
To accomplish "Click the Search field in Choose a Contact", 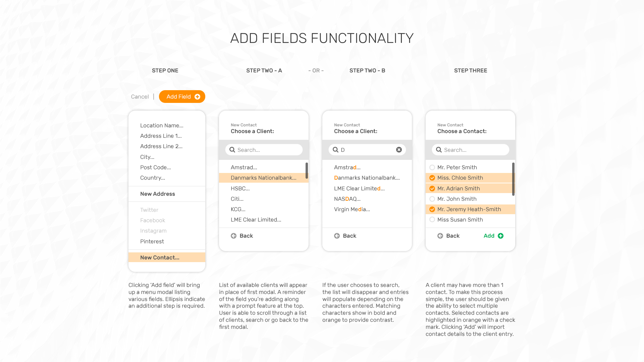I will click(x=474, y=150).
